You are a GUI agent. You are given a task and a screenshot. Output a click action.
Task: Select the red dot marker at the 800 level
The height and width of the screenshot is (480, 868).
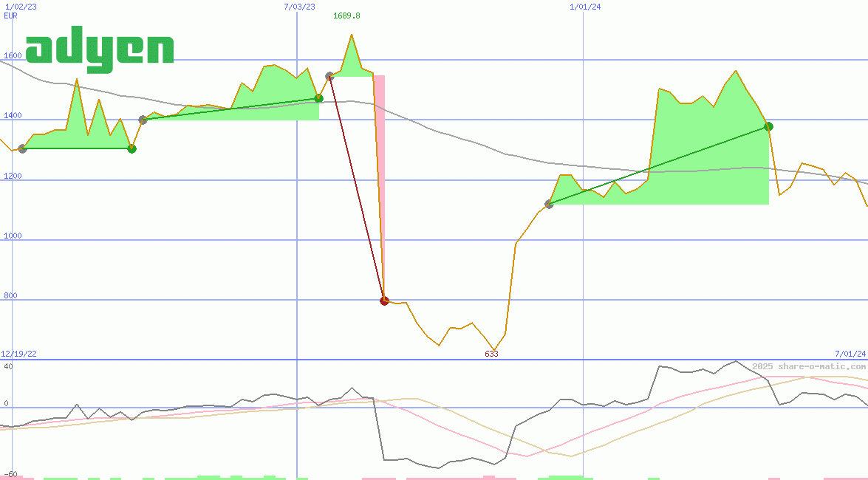384,300
